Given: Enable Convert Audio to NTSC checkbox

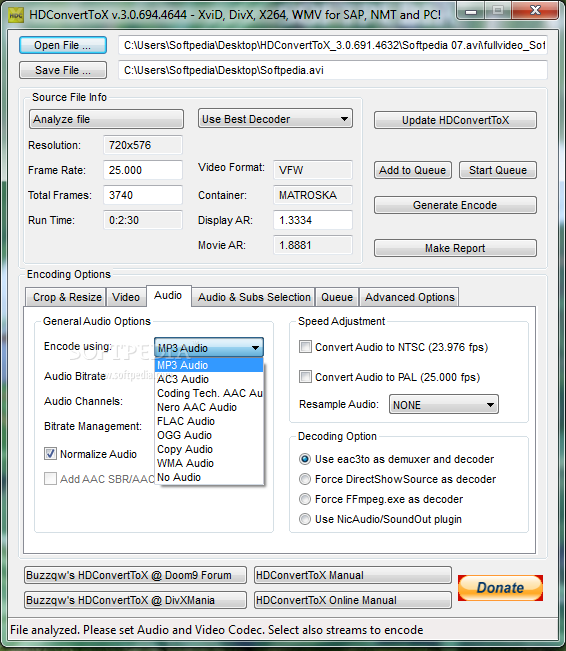Looking at the screenshot, I should [305, 347].
